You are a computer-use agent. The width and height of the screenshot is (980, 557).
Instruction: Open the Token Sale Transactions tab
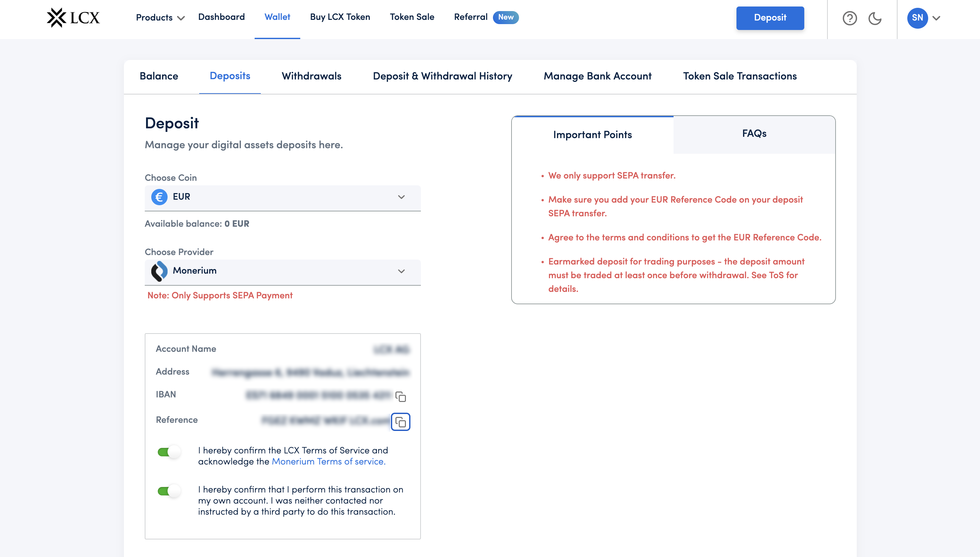click(x=740, y=76)
